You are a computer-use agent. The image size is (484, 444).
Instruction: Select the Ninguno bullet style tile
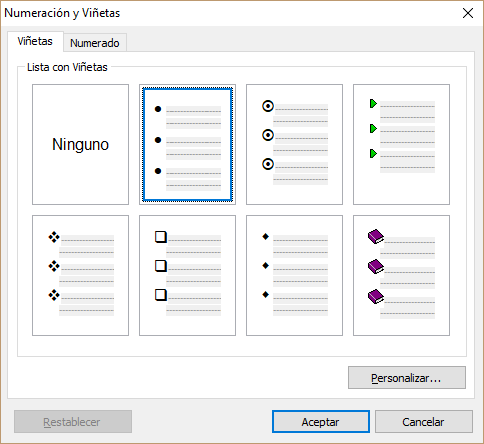pos(80,144)
